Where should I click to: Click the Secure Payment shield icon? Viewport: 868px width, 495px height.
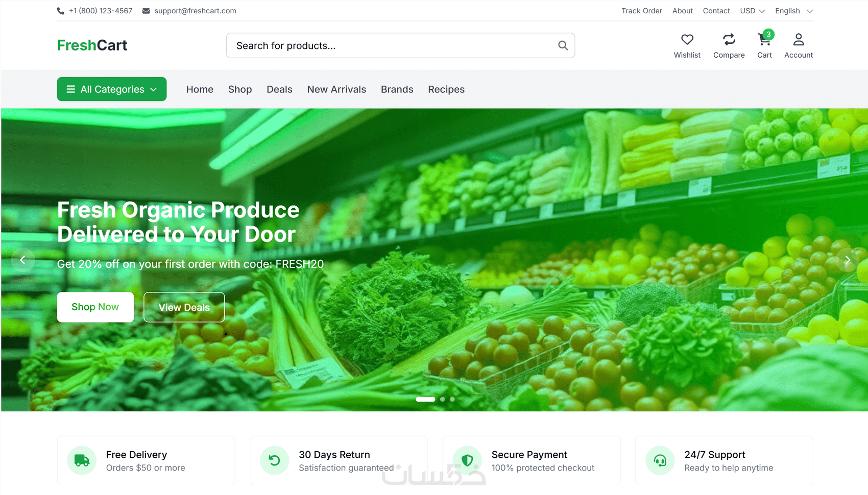click(x=467, y=460)
